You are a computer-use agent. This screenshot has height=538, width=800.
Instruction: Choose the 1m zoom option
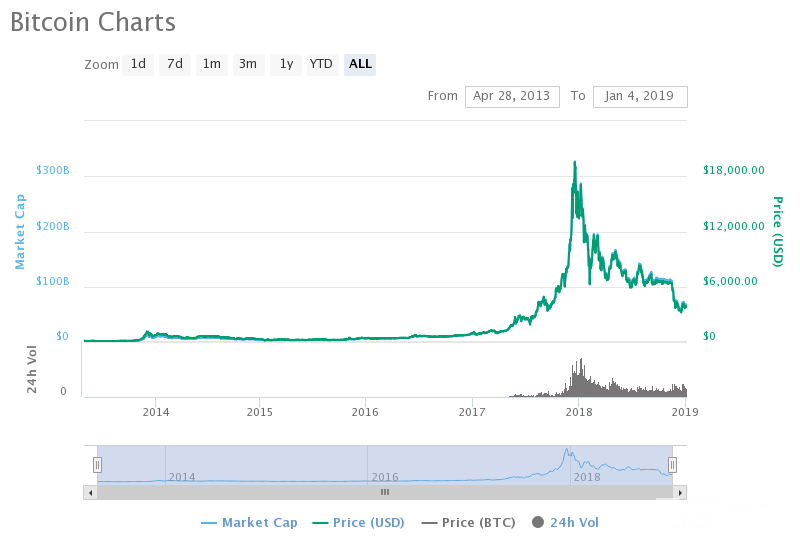click(x=211, y=64)
